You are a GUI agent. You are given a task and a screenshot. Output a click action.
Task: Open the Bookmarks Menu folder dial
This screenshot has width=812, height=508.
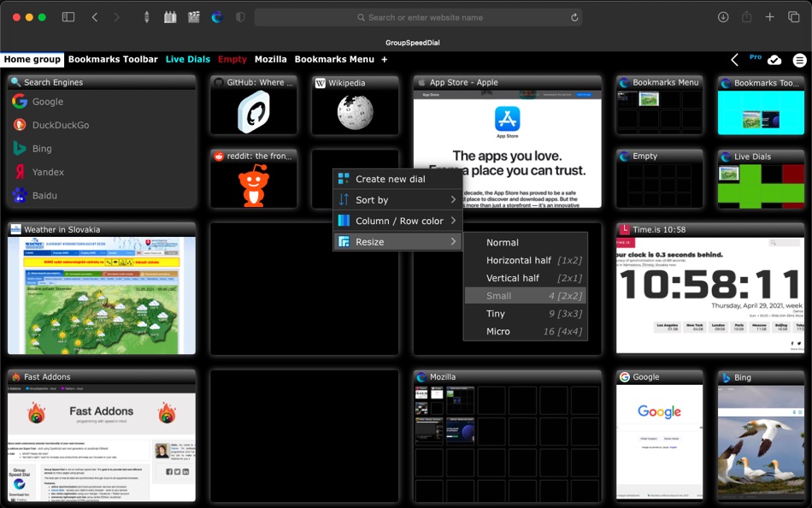click(x=659, y=105)
